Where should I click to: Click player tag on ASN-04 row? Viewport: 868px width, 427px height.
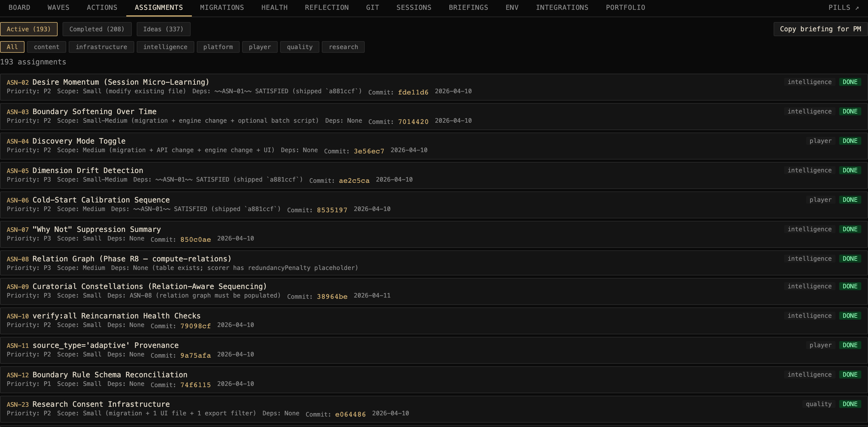point(820,141)
